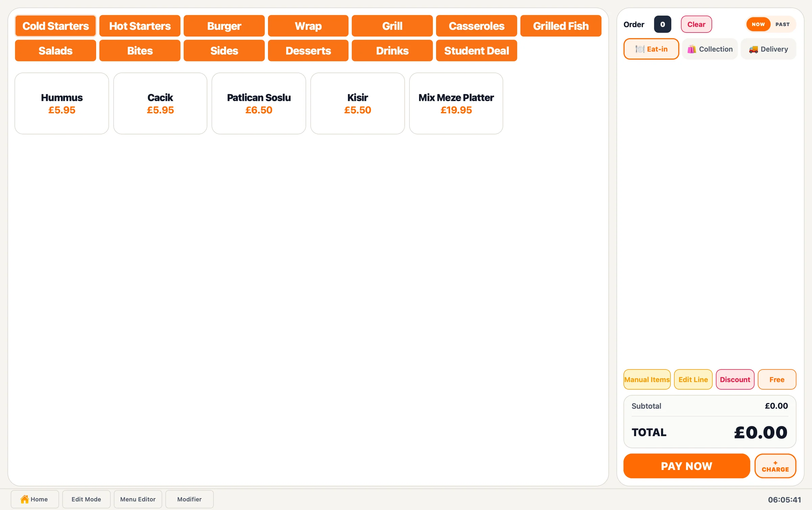Open the Desserts category
The height and width of the screenshot is (510, 812).
click(308, 50)
